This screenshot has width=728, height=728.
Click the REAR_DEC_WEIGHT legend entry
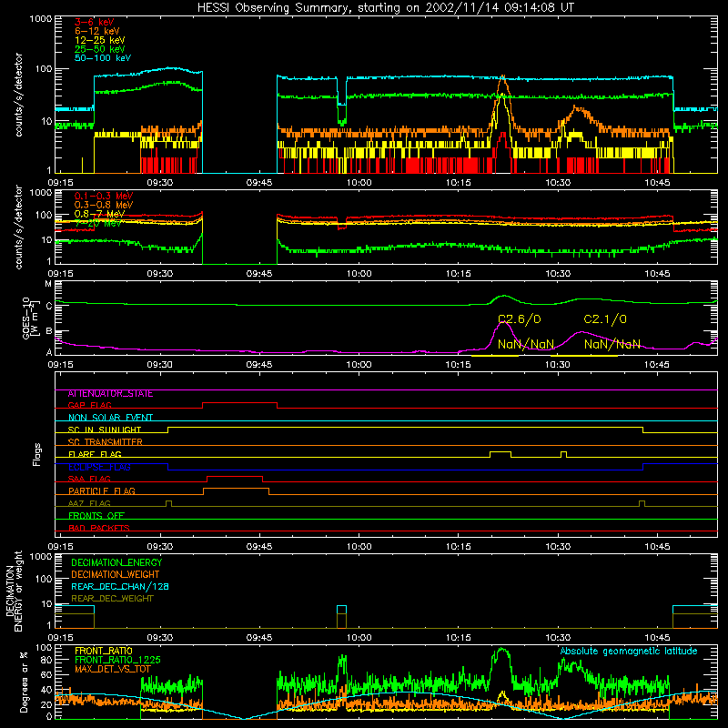112,599
